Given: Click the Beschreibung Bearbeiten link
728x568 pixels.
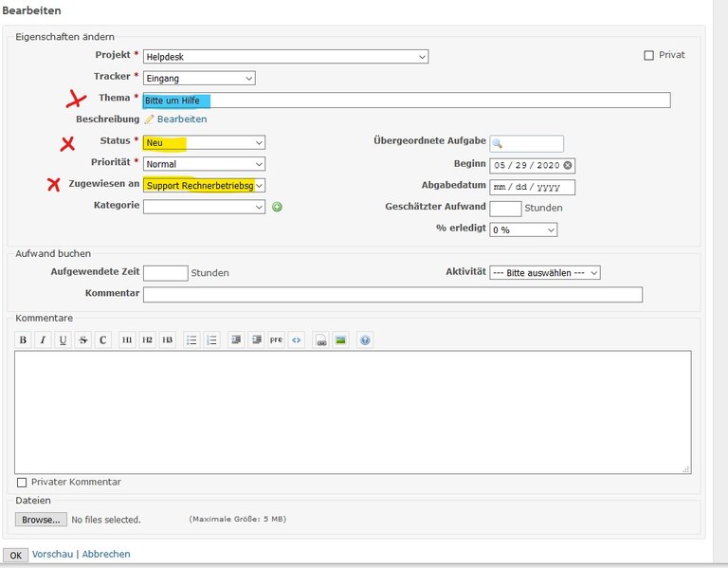Looking at the screenshot, I should [x=181, y=119].
